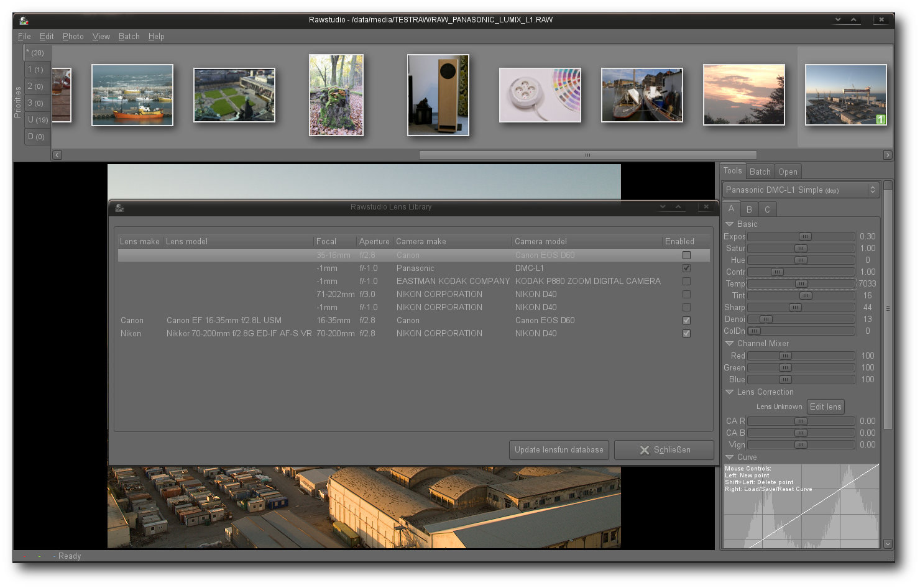Open the Help menu
This screenshot has height=588, width=920.
156,36
